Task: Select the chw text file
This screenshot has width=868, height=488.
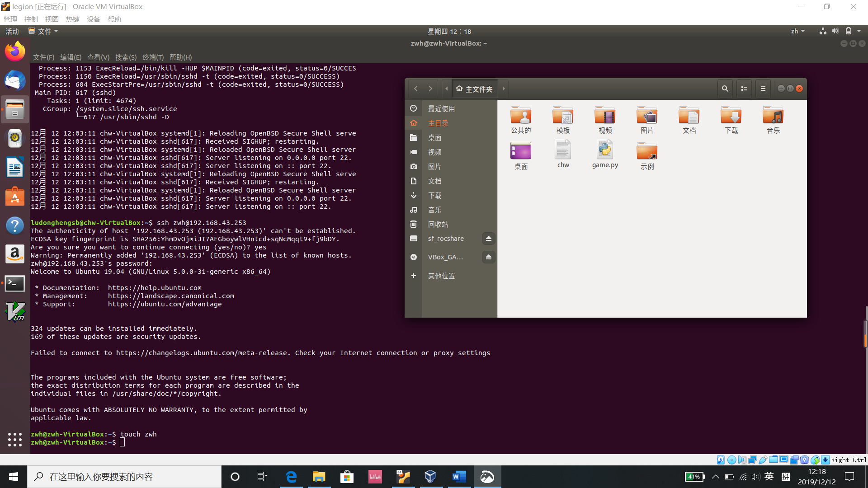Action: [563, 154]
